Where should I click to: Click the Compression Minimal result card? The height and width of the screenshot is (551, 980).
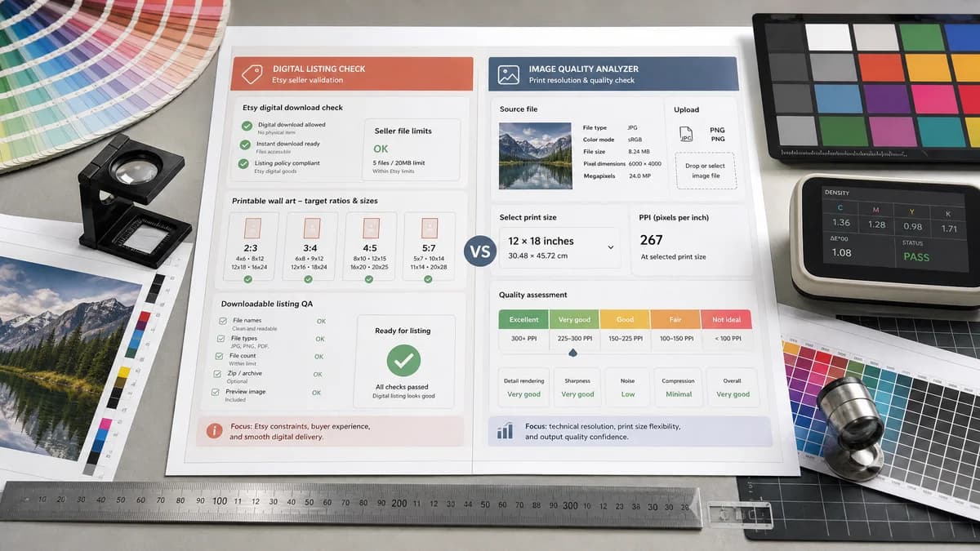679,388
